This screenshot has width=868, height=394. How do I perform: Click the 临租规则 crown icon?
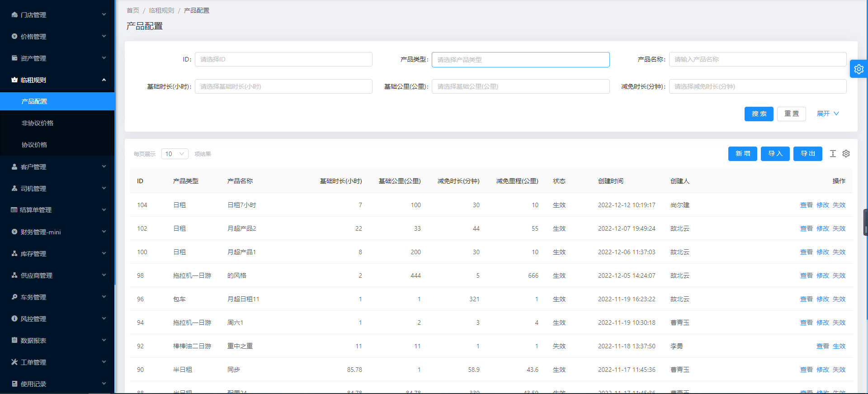(x=14, y=80)
